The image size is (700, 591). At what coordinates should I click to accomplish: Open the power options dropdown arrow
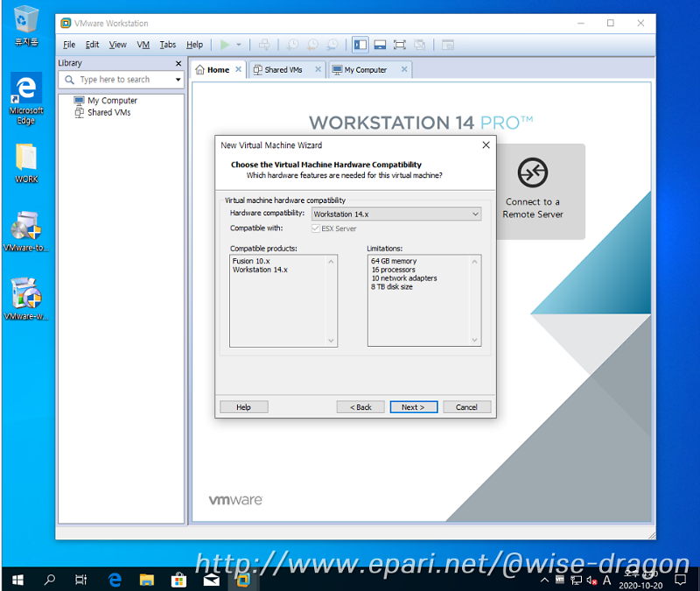[x=239, y=45]
